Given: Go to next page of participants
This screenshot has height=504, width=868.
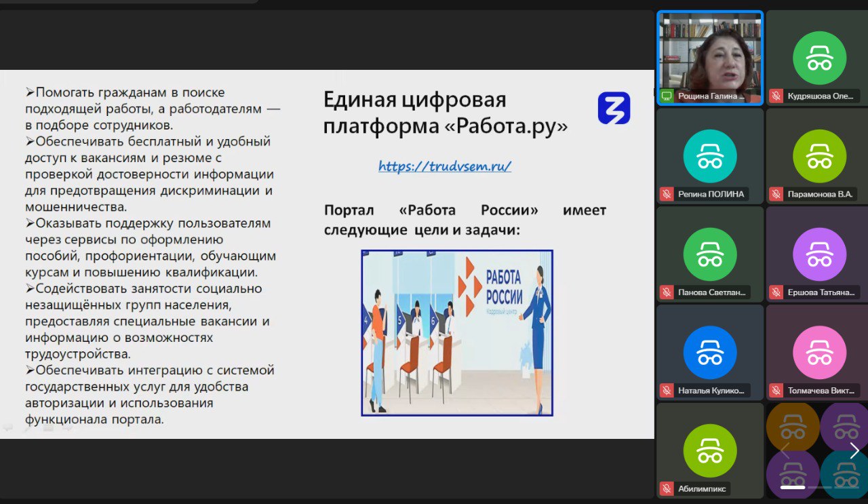Looking at the screenshot, I should (854, 451).
